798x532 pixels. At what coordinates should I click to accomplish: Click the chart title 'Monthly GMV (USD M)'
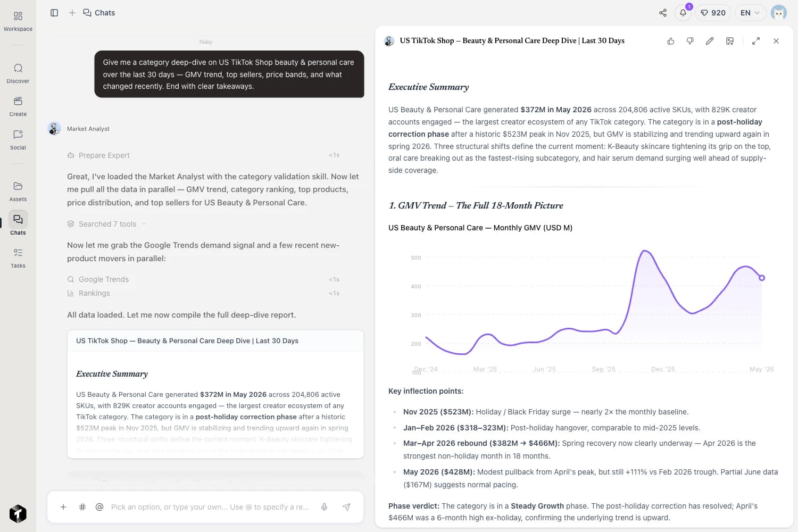(480, 228)
